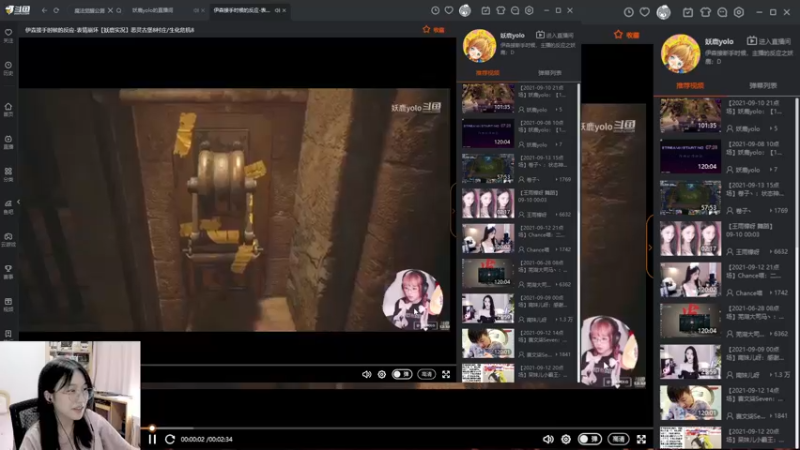The image size is (800, 450).
Task: Close the active 伊森接手时候的反应 tab
Action: [x=284, y=10]
